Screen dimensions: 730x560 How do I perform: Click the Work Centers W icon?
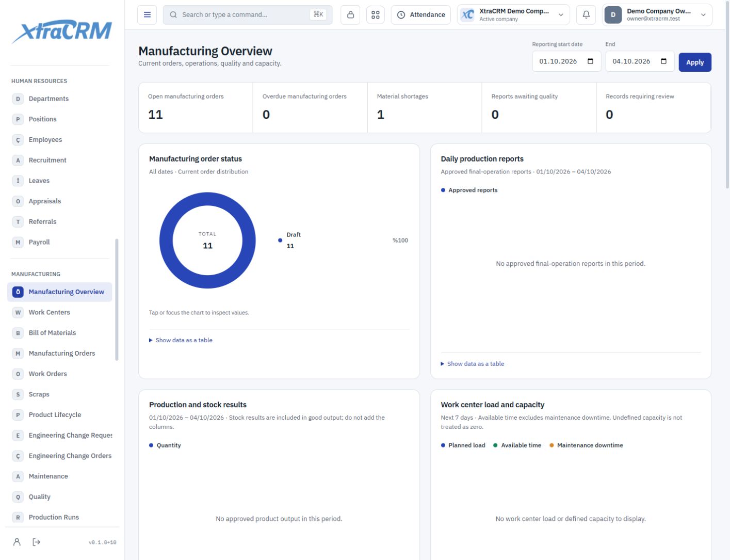pos(18,312)
